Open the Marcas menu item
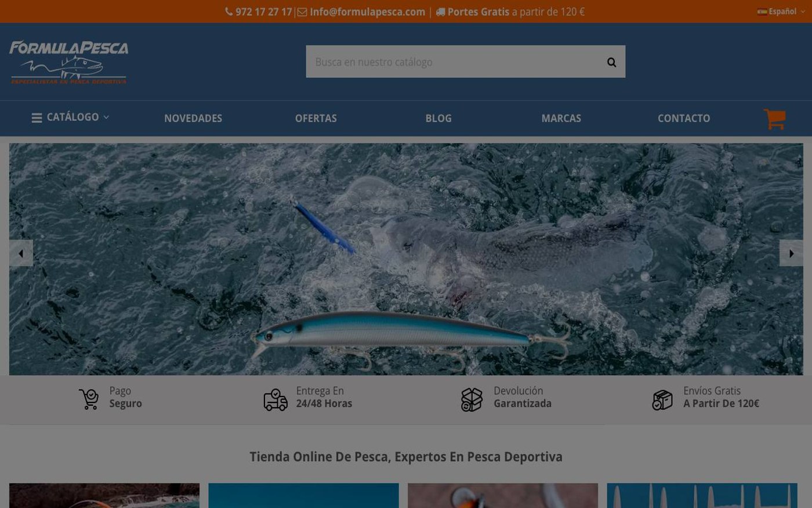The width and height of the screenshot is (812, 508). pyautogui.click(x=561, y=118)
